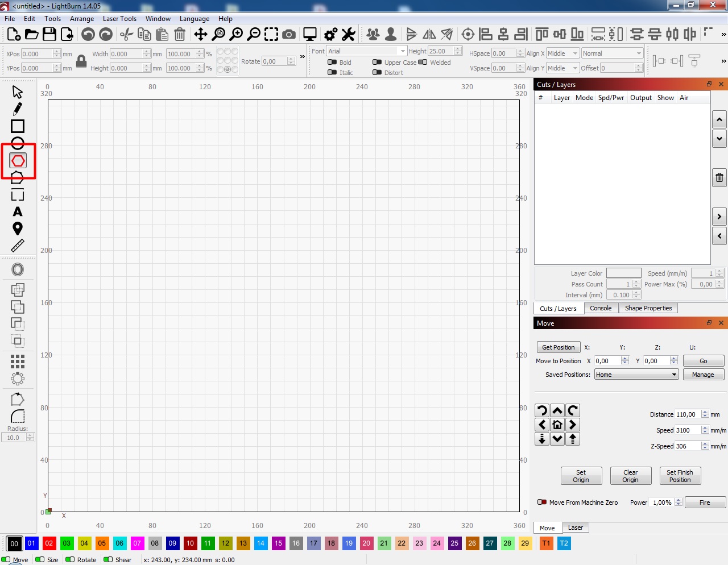Switch to the Laser tab
728x565 pixels.
tap(576, 527)
